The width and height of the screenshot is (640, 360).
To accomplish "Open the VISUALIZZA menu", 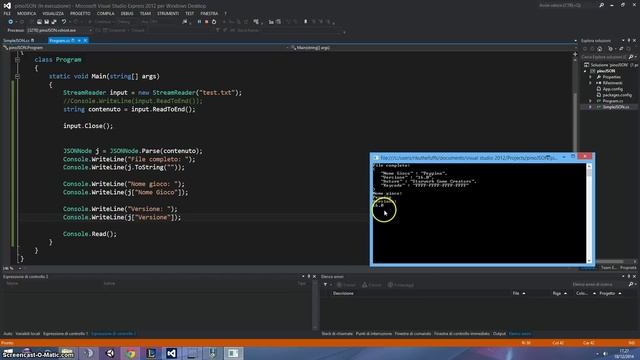I will point(53,13).
